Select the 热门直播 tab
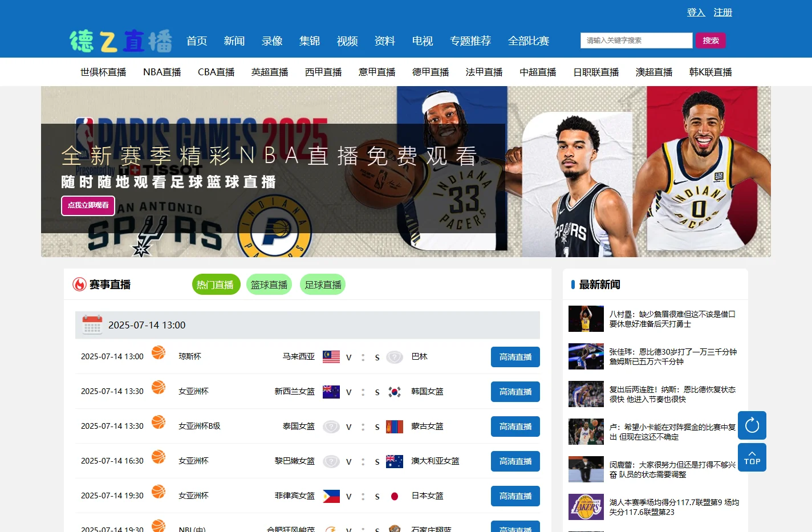This screenshot has height=532, width=812. pos(215,285)
